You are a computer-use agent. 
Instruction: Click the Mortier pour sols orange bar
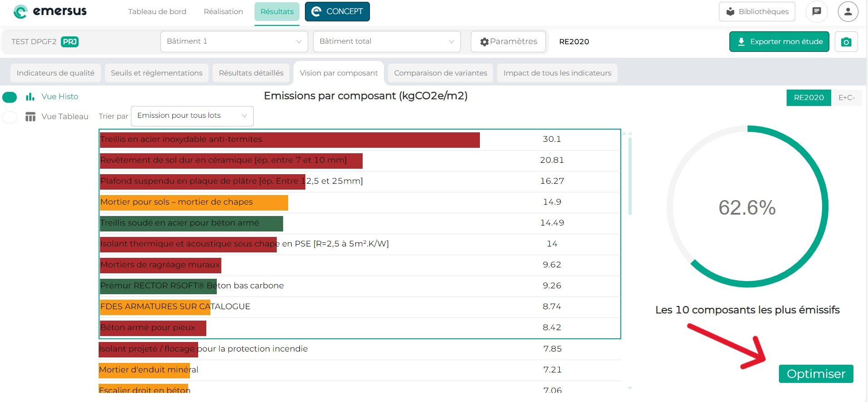coord(194,203)
